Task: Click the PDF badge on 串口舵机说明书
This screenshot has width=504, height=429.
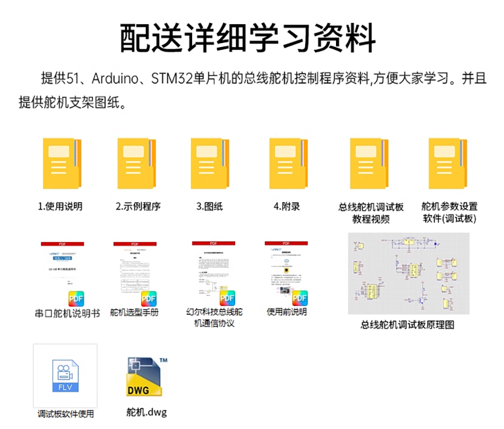Action: point(76,299)
